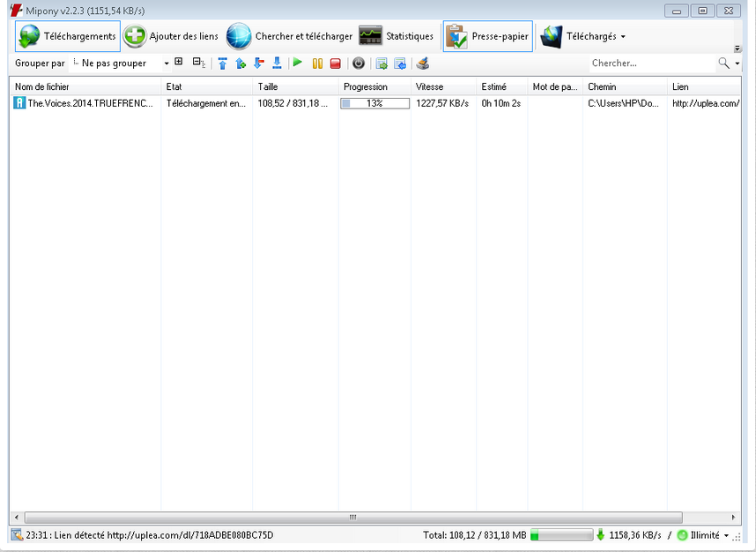The height and width of the screenshot is (552, 756).
Task: Click the status bar log icon
Action: (18, 534)
